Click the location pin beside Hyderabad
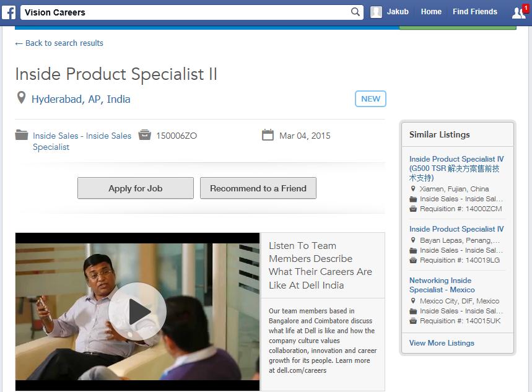532x392 pixels. pyautogui.click(x=21, y=98)
